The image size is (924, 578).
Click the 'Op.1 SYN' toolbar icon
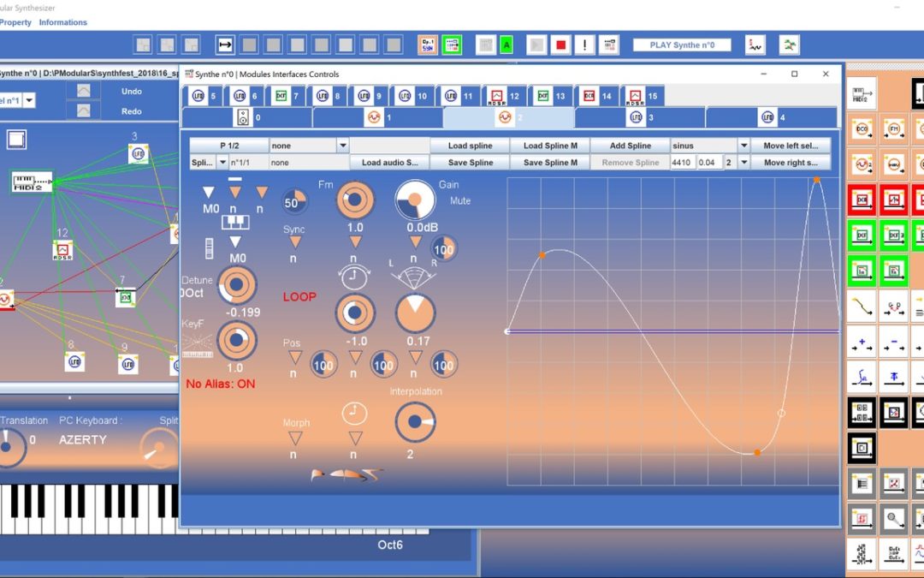click(428, 45)
